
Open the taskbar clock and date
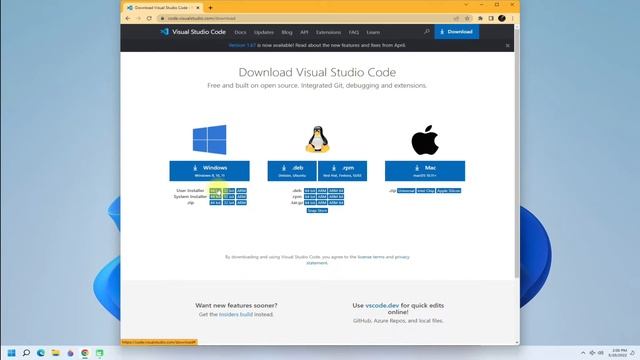coord(619,353)
